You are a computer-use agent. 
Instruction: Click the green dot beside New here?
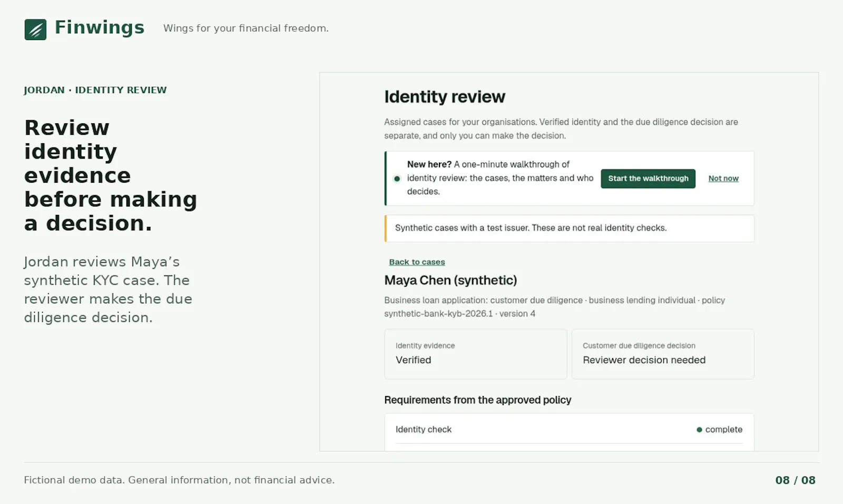397,179
